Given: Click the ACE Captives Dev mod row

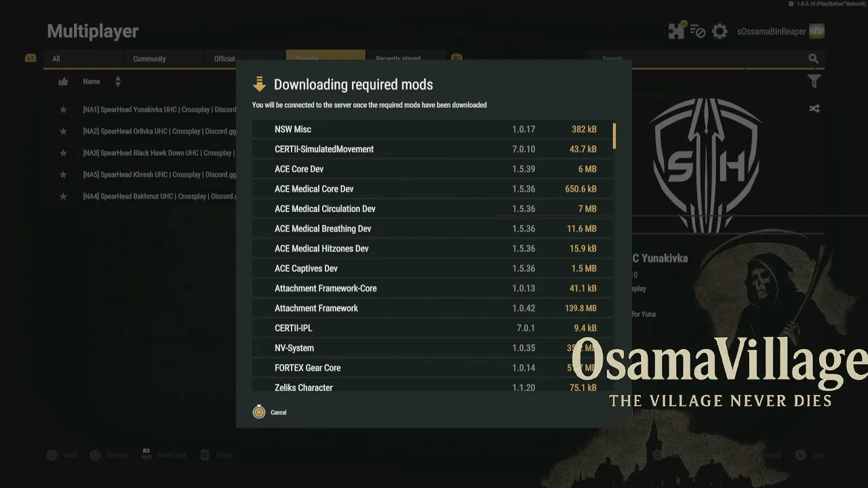Looking at the screenshot, I should pos(432,268).
